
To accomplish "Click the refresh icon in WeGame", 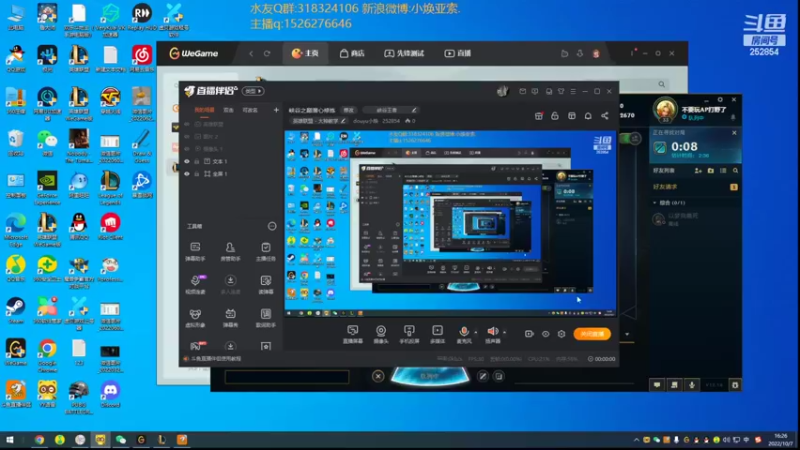I will tap(267, 53).
